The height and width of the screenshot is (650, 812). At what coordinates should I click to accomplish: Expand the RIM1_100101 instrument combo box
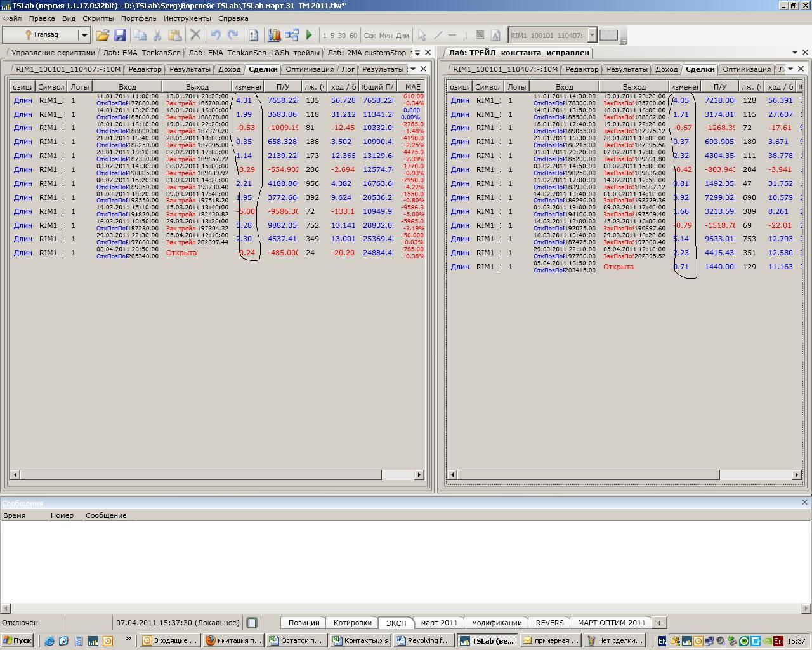pos(592,36)
